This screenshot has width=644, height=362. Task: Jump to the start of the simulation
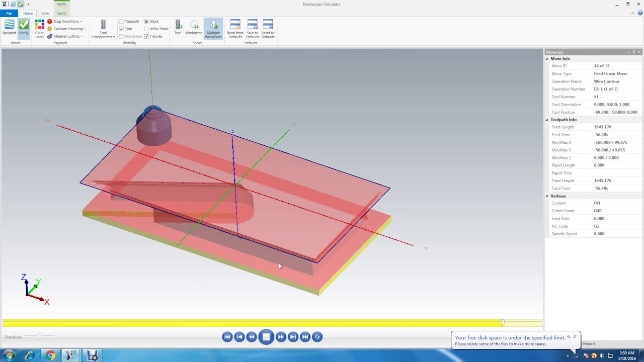click(x=227, y=337)
